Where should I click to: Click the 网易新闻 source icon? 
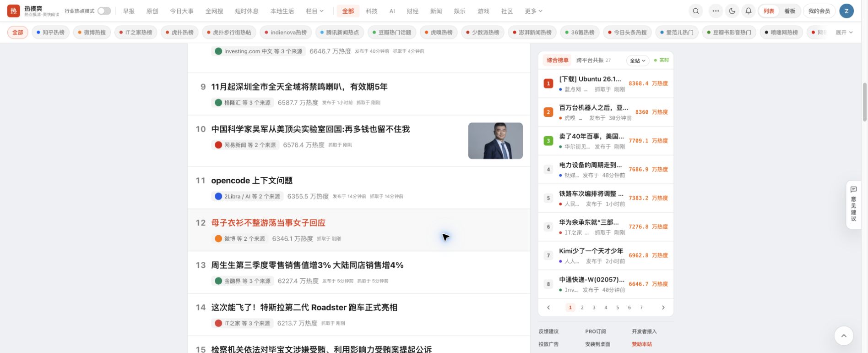pos(218,145)
